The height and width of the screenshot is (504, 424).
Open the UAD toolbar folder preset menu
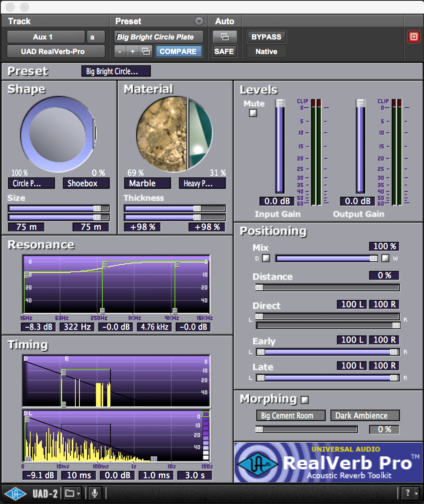pyautogui.click(x=73, y=493)
